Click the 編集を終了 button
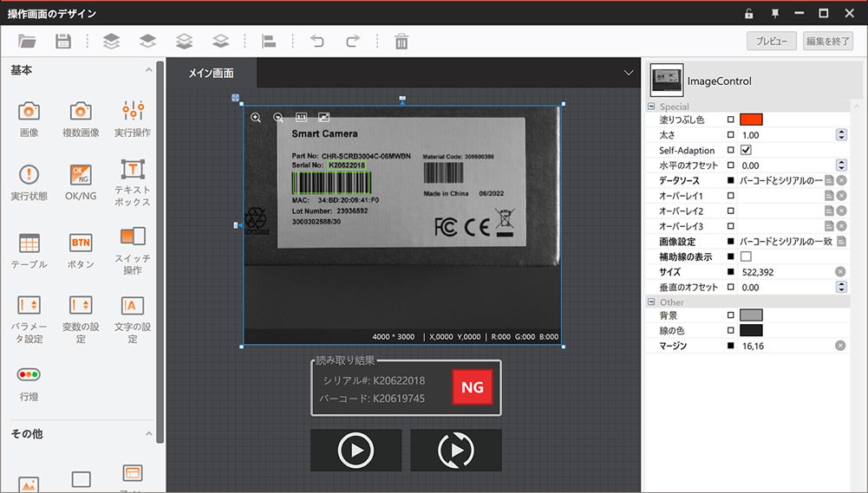This screenshot has height=493, width=868. (x=828, y=41)
